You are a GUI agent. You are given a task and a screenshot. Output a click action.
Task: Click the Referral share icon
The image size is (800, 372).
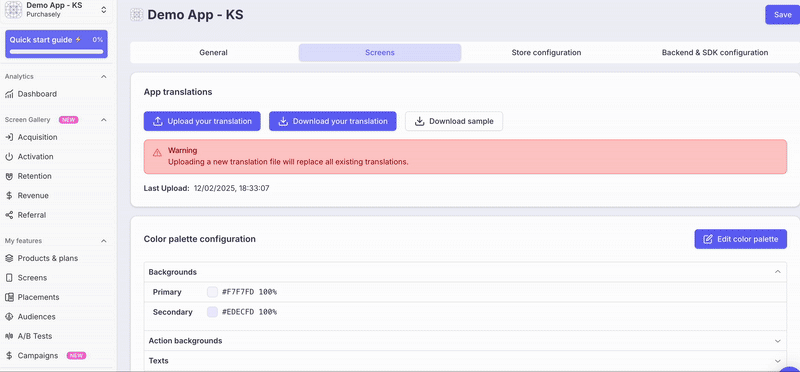tap(9, 215)
